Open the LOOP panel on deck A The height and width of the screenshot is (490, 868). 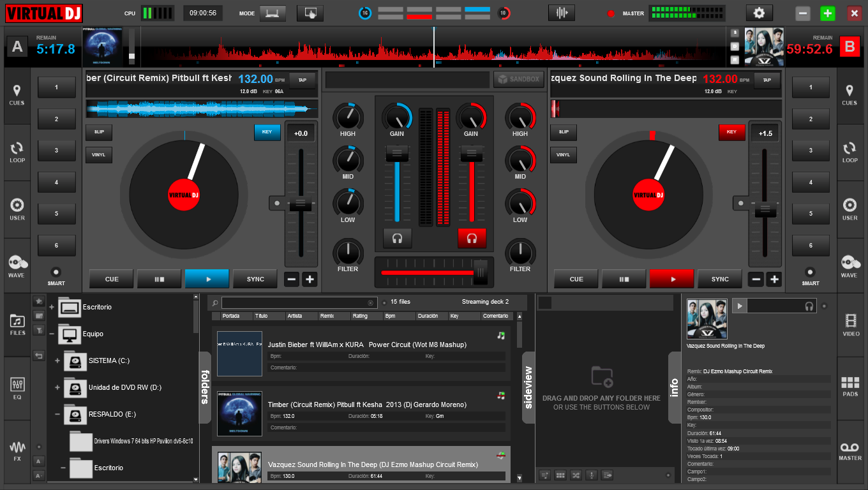(17, 152)
